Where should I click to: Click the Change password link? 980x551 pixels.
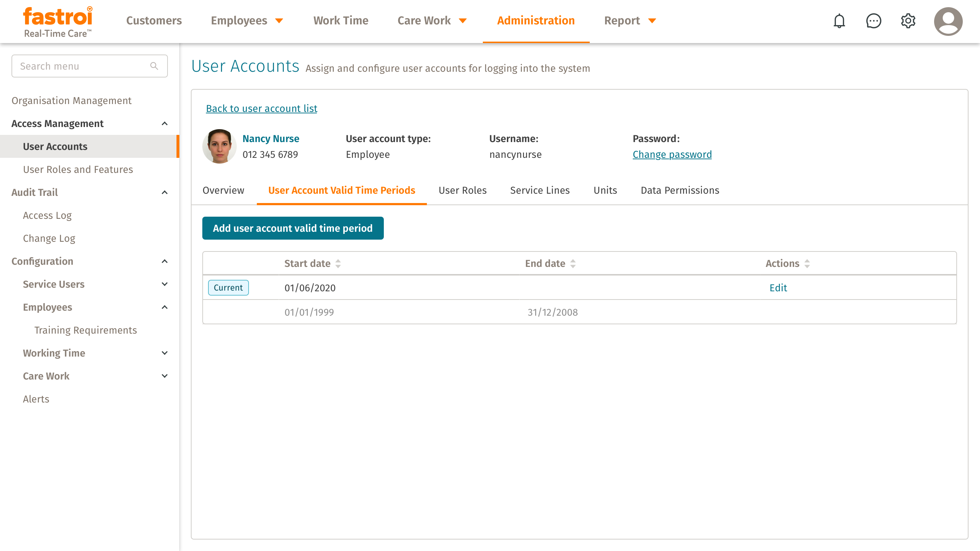[672, 155]
